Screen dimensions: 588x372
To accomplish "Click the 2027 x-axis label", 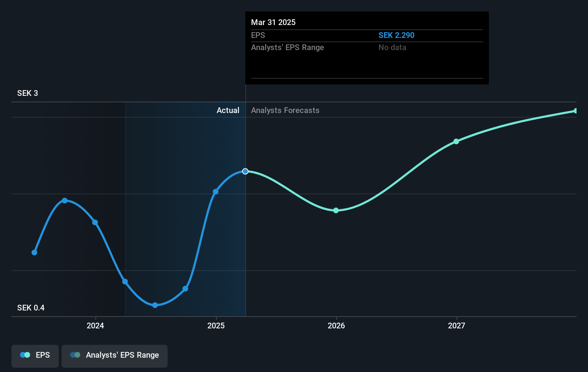I will [457, 326].
